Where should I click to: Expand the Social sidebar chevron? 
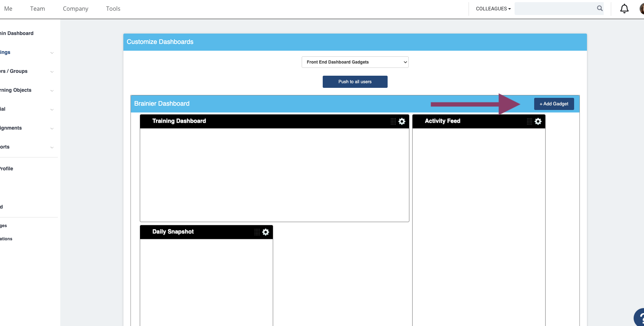[52, 110]
